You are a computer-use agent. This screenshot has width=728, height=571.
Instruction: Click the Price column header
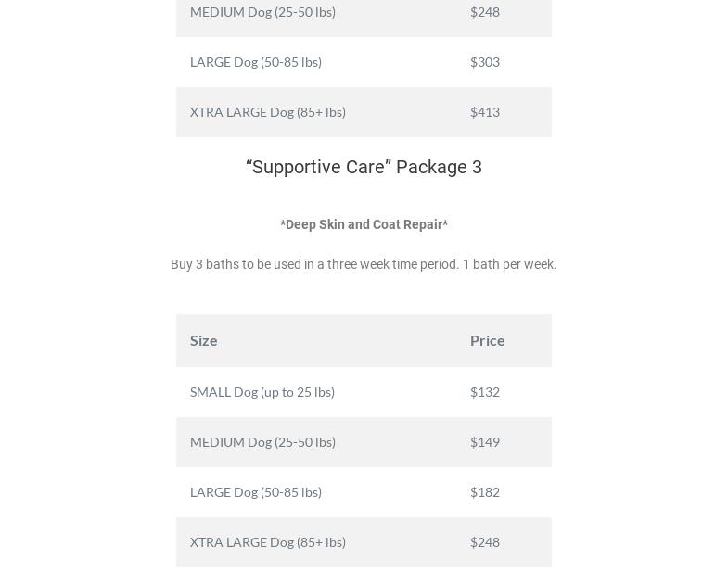point(488,340)
